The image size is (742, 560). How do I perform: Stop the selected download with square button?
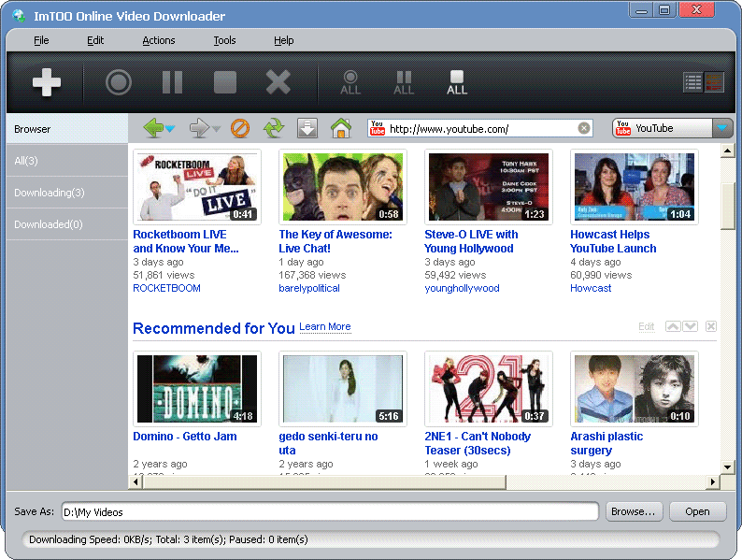[x=225, y=83]
